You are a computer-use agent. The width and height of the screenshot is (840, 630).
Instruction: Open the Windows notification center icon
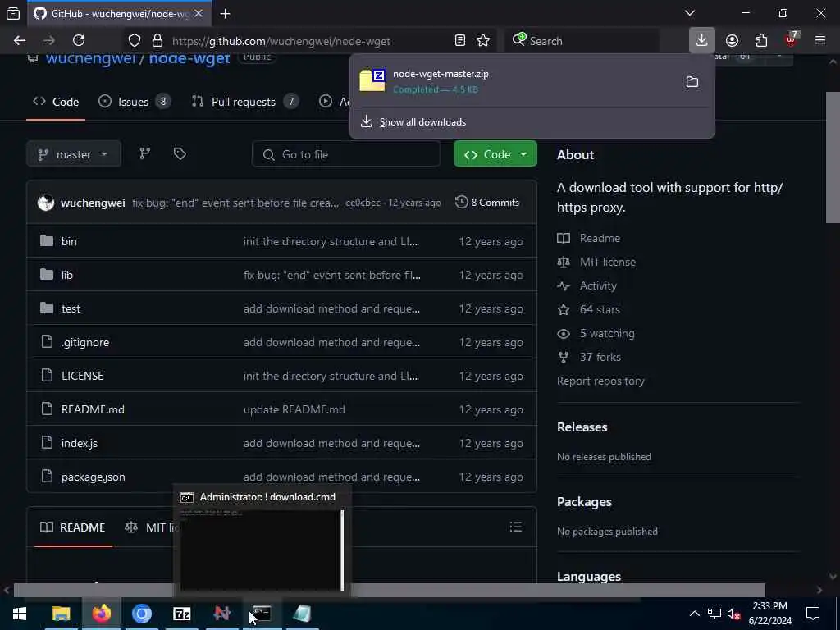pos(813,614)
